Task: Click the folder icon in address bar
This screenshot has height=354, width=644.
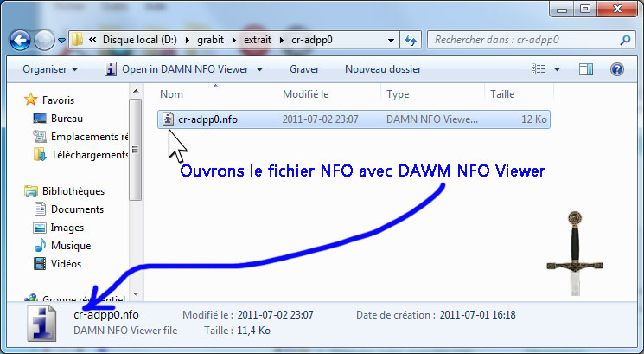Action: tap(77, 40)
